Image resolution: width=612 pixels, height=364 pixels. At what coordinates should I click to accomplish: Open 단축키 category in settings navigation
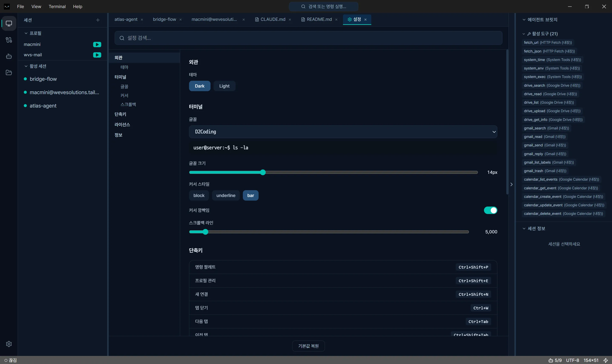[x=120, y=114]
